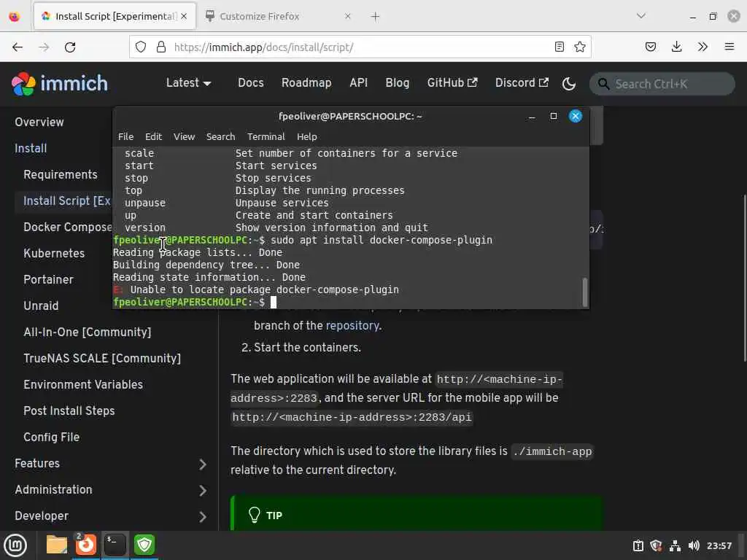Show more tools overflow chevron
747x560 pixels.
[x=703, y=47]
